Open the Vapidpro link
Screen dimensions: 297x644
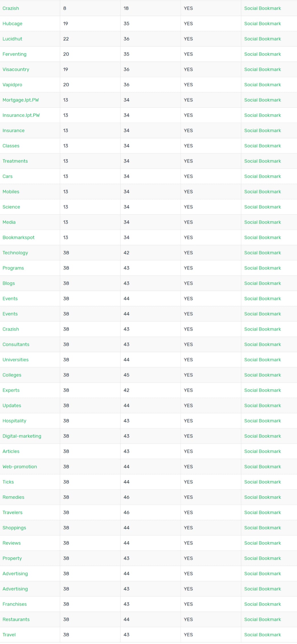[12, 85]
